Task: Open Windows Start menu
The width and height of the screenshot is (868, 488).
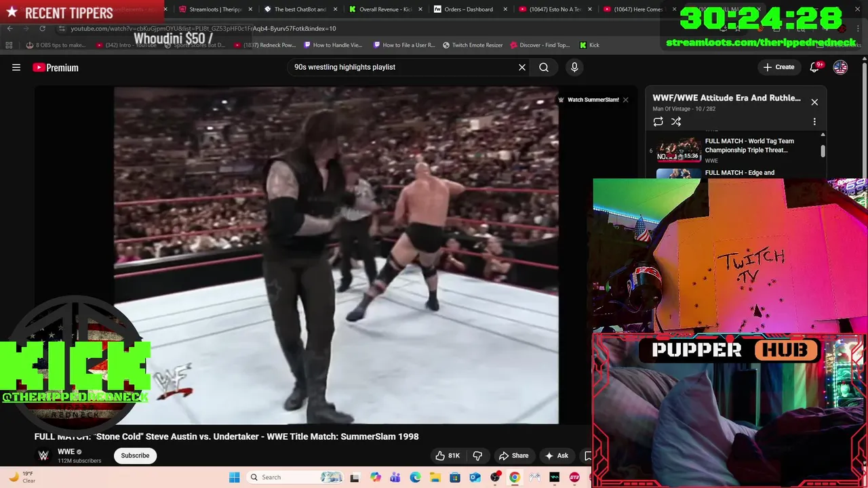Action: coord(234,477)
